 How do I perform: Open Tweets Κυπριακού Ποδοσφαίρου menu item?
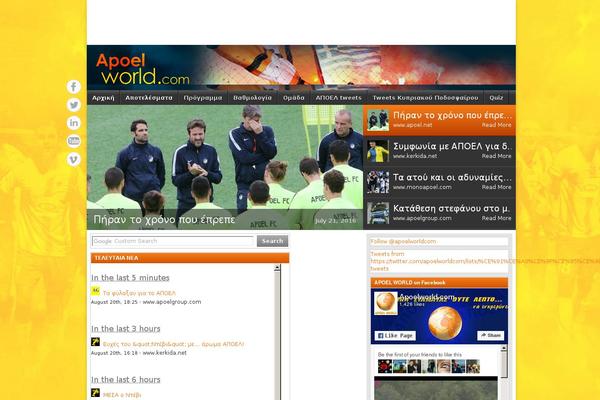[x=426, y=98]
